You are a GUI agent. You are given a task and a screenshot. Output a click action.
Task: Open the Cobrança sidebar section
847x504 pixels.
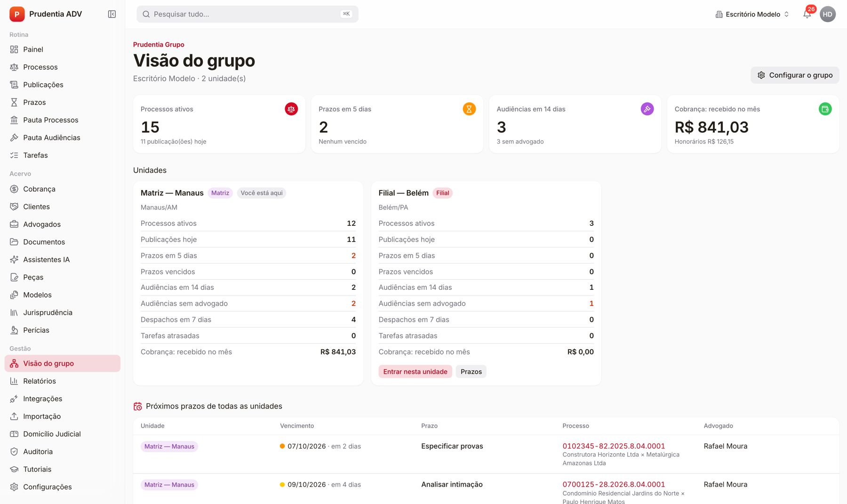pos(63,189)
